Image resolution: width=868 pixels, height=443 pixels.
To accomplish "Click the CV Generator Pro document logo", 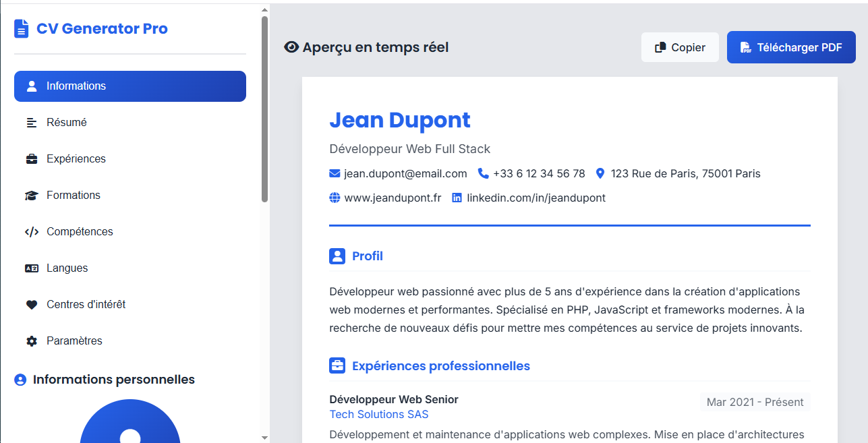I will 21,28.
